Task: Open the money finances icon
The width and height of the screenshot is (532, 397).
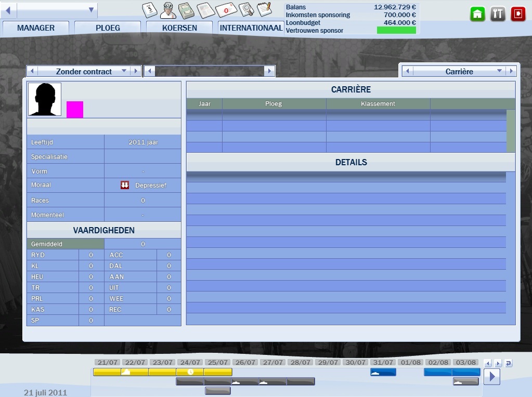Action: tap(187, 10)
